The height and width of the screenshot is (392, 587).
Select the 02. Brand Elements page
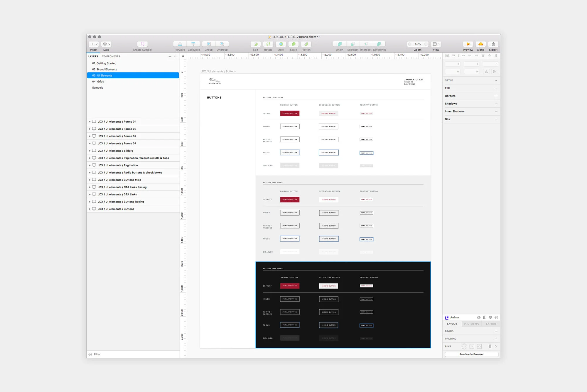click(x=104, y=70)
